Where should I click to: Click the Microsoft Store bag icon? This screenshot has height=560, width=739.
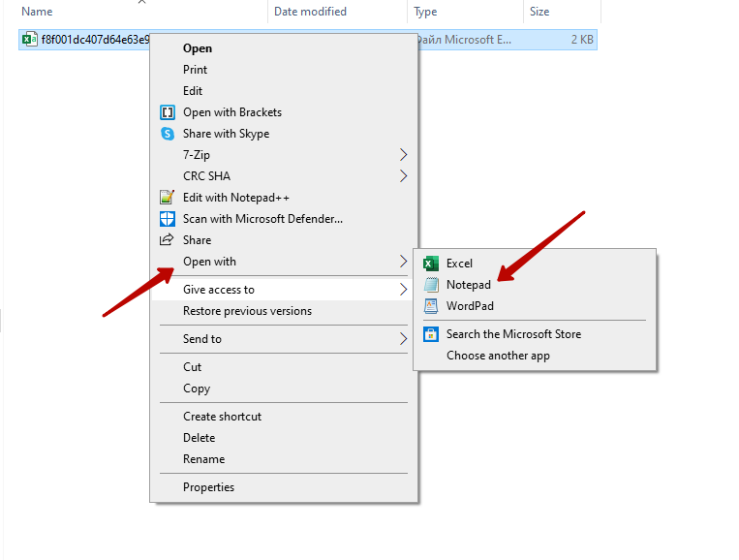(x=431, y=334)
